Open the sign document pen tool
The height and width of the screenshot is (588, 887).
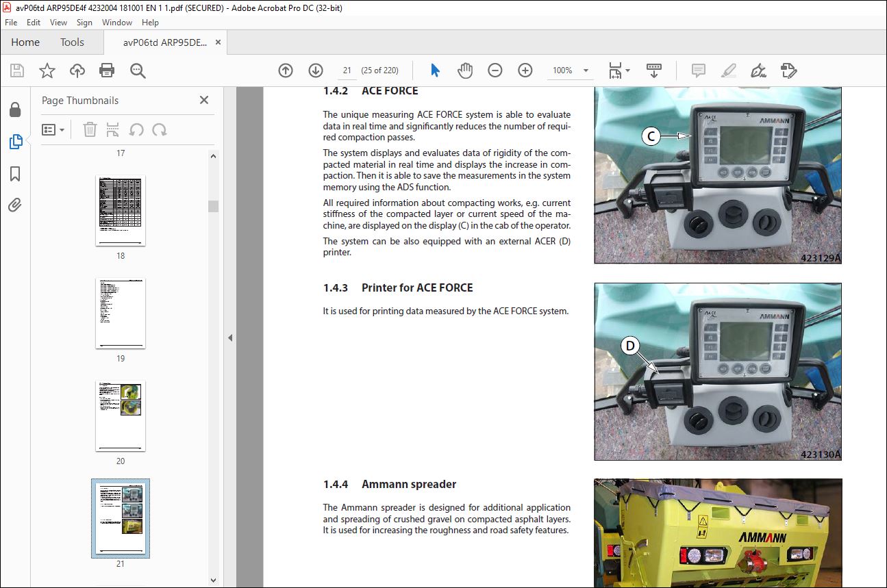(758, 71)
